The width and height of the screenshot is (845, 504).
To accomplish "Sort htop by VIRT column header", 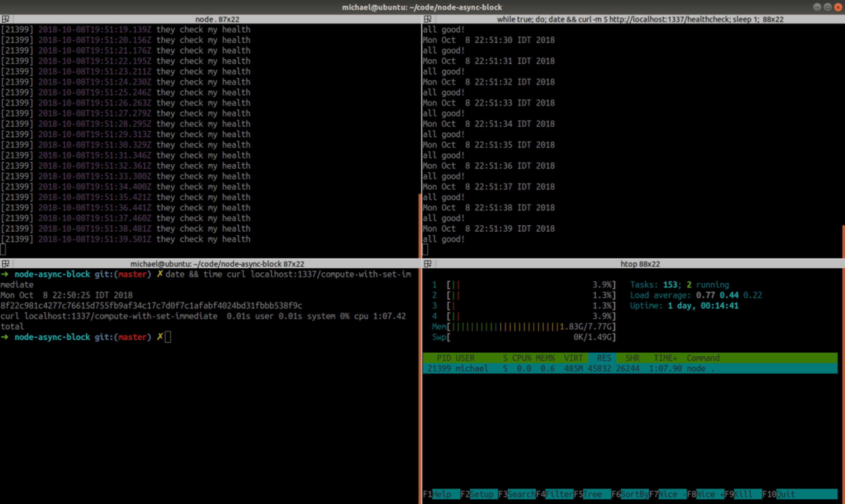I will pyautogui.click(x=573, y=358).
